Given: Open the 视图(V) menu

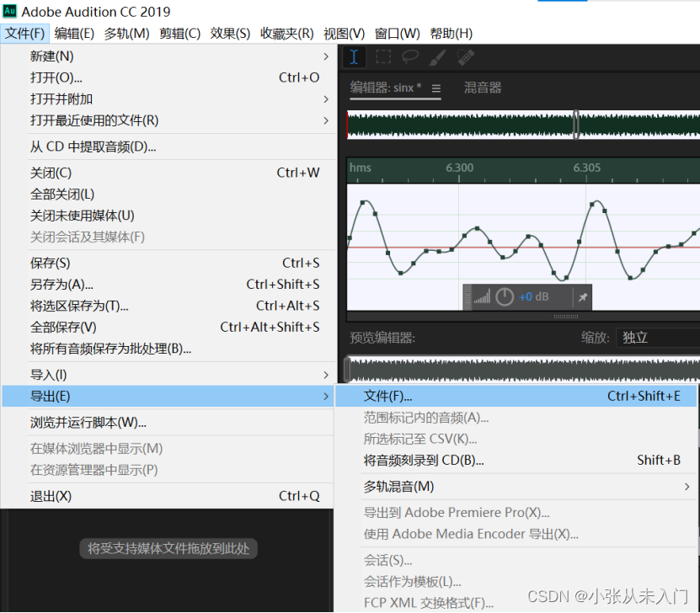Looking at the screenshot, I should click(x=345, y=34).
